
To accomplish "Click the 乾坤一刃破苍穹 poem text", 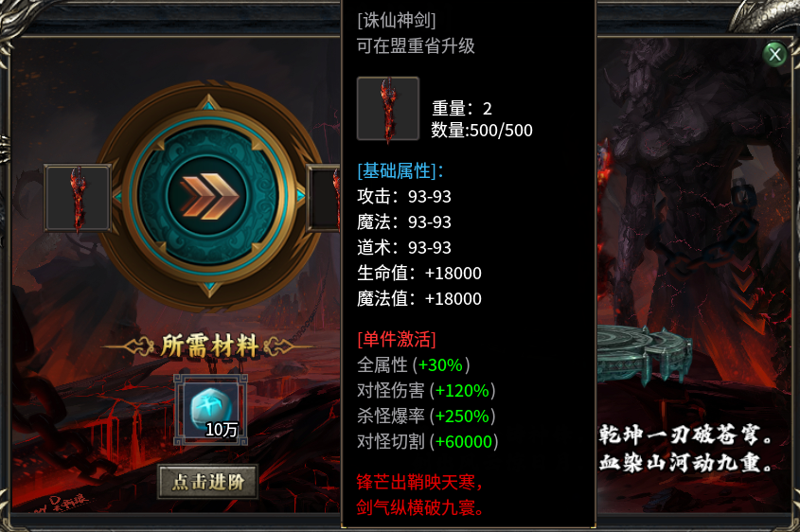I will [x=685, y=434].
